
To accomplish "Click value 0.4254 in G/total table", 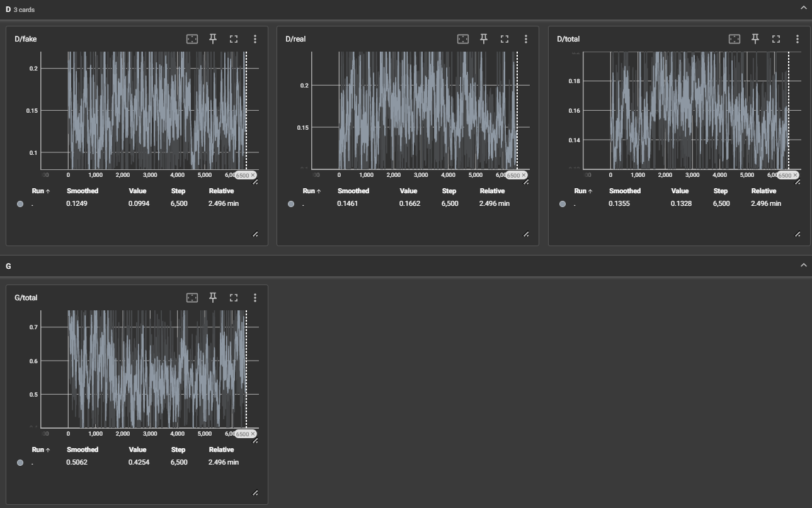I will click(139, 462).
